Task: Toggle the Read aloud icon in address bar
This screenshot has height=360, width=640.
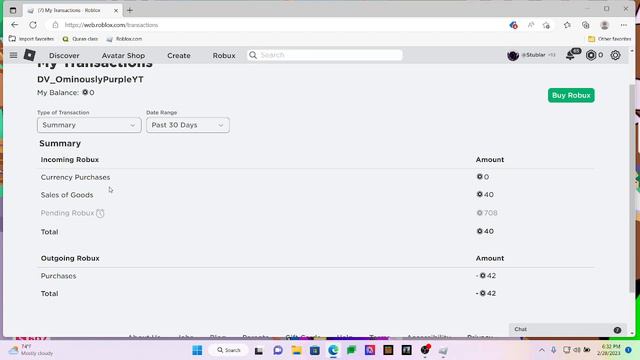Action: tap(531, 25)
